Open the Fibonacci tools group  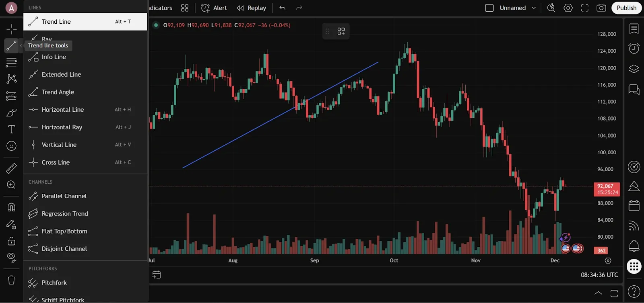pyautogui.click(x=11, y=62)
